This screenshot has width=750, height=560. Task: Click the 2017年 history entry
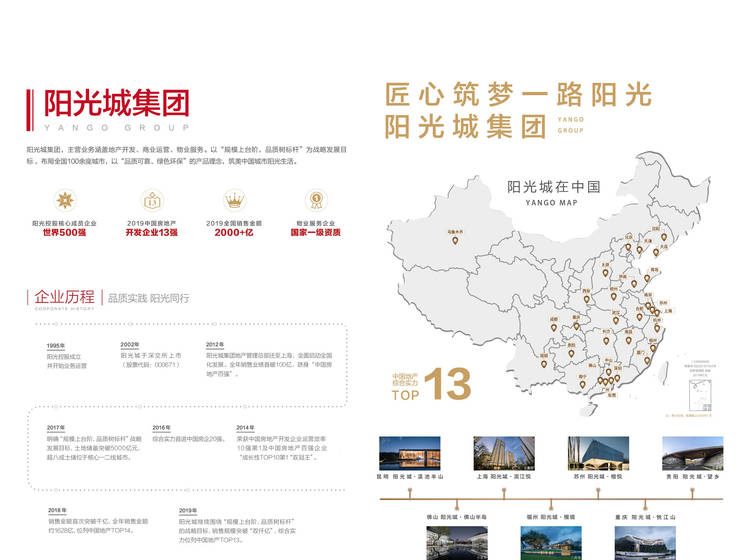coord(94,443)
